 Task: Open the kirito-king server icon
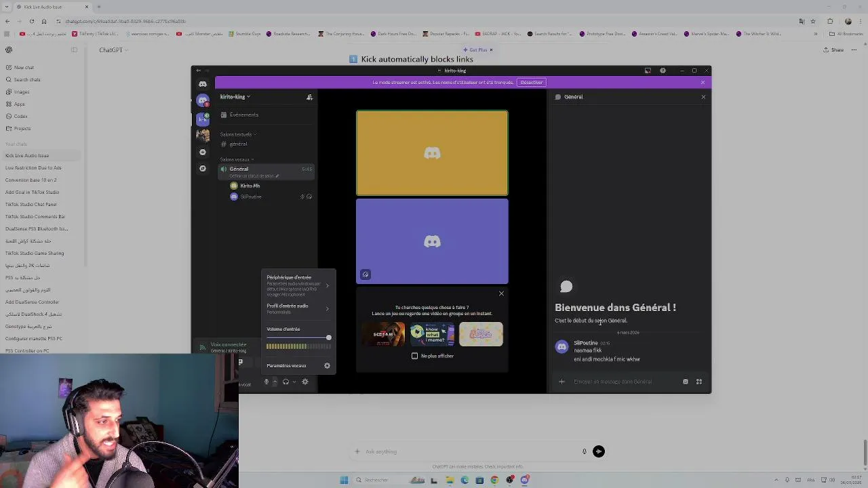pyautogui.click(x=202, y=119)
